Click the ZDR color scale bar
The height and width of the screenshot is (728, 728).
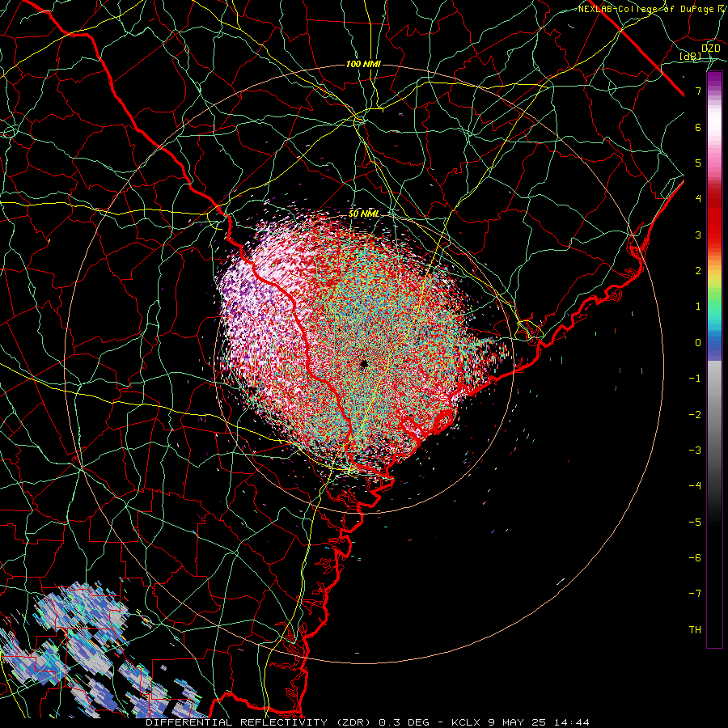point(714,360)
